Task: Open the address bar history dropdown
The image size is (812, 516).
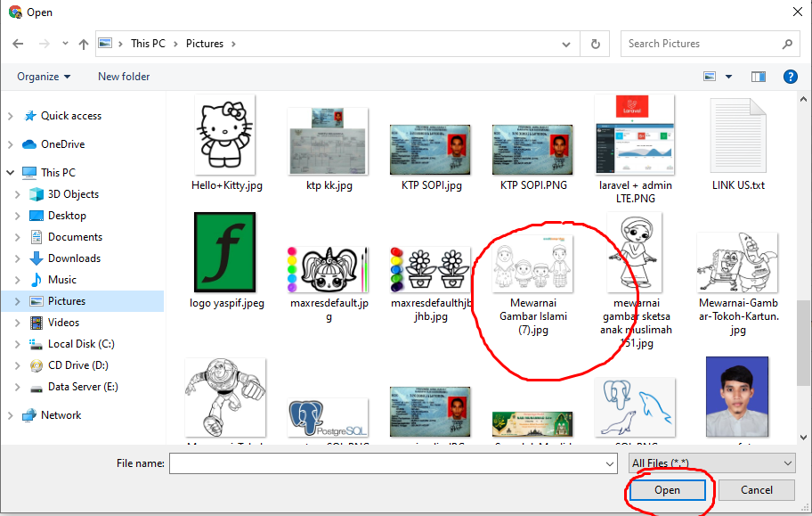Action: click(566, 45)
